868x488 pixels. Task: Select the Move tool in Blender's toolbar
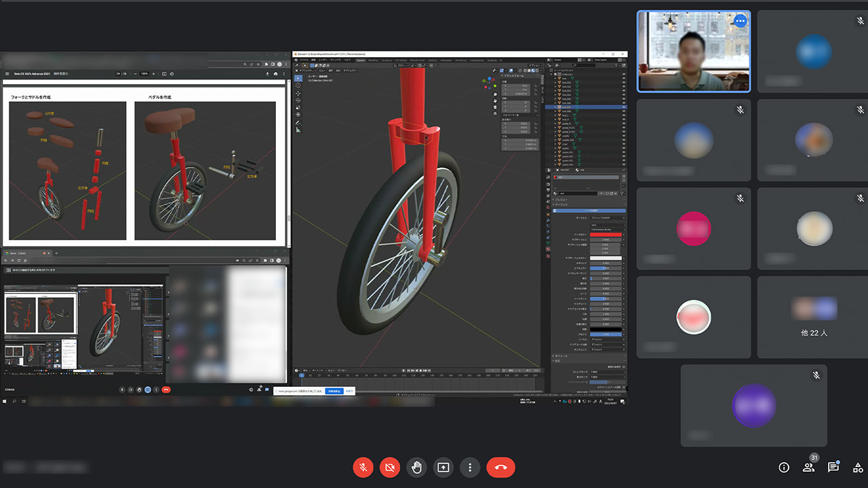(x=298, y=92)
